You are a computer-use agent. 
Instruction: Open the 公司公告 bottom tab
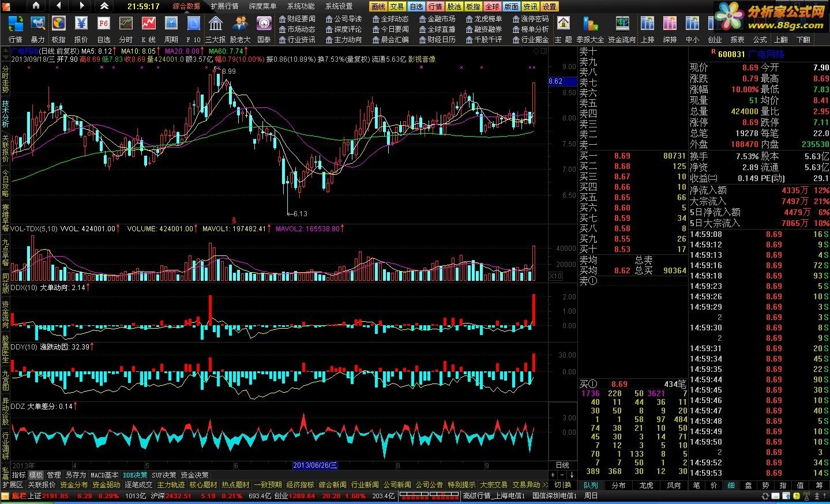429,485
